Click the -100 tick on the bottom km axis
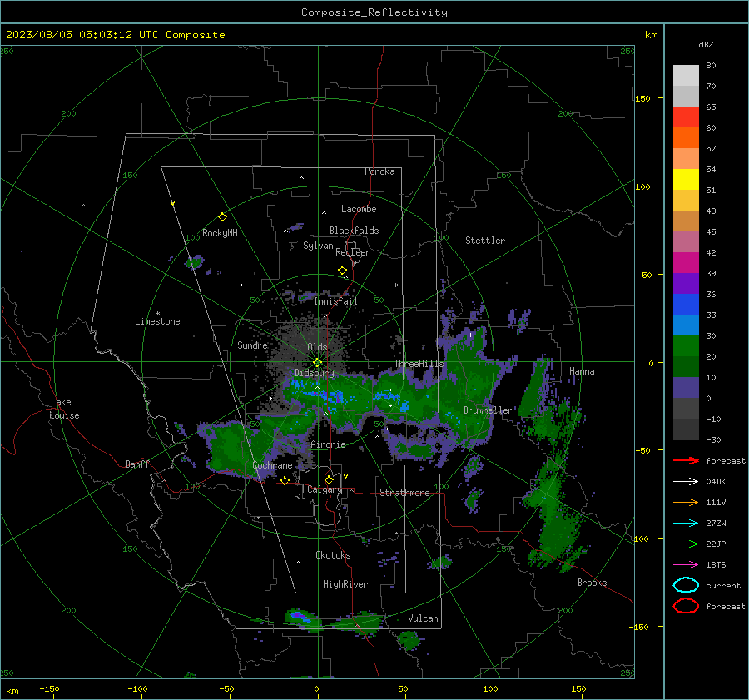This screenshot has height=700, width=749. click(x=137, y=689)
